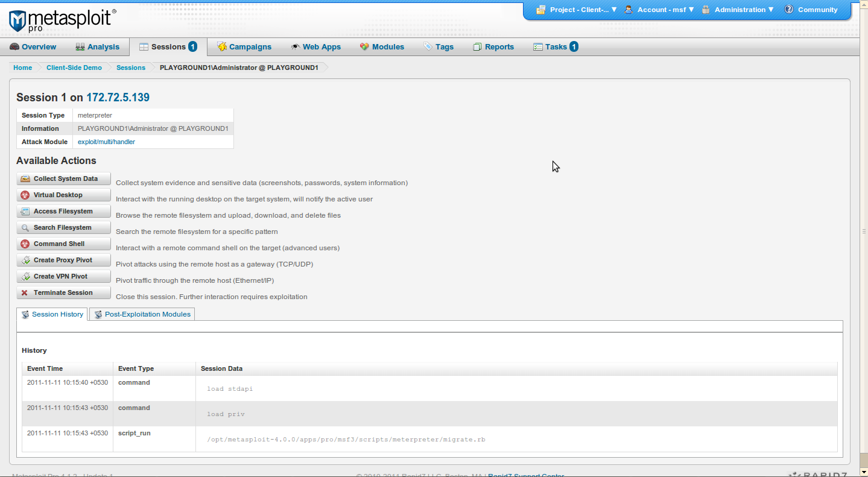Open the Sessions breadcrumb link

point(131,68)
